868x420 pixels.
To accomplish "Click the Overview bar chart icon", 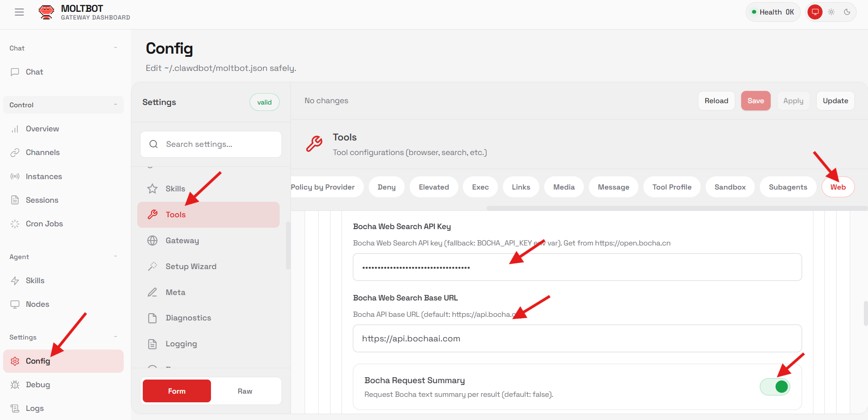I will [15, 129].
